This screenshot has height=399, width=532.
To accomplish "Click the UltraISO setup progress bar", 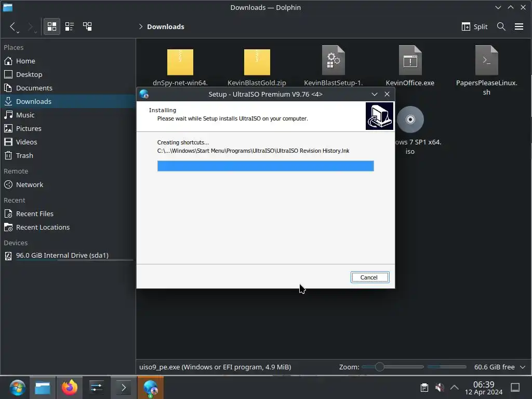I will tap(265, 166).
